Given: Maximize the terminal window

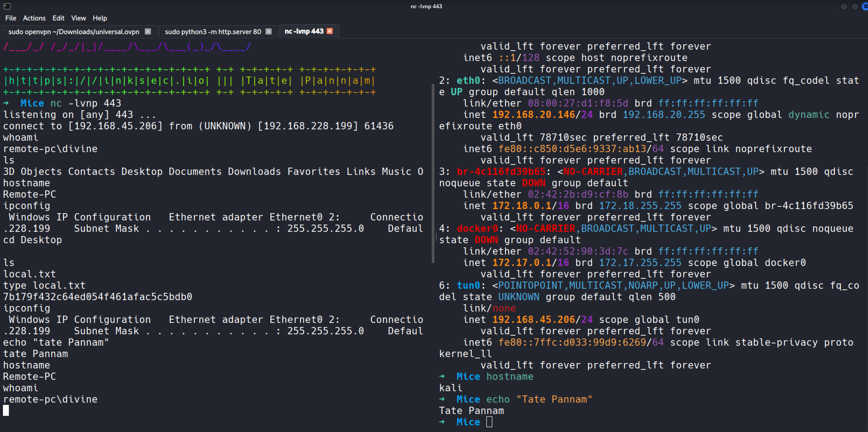Looking at the screenshot, I should coord(855,6).
